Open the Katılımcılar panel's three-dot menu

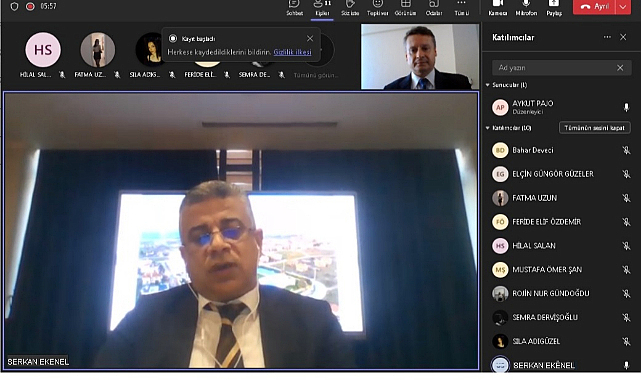[607, 37]
